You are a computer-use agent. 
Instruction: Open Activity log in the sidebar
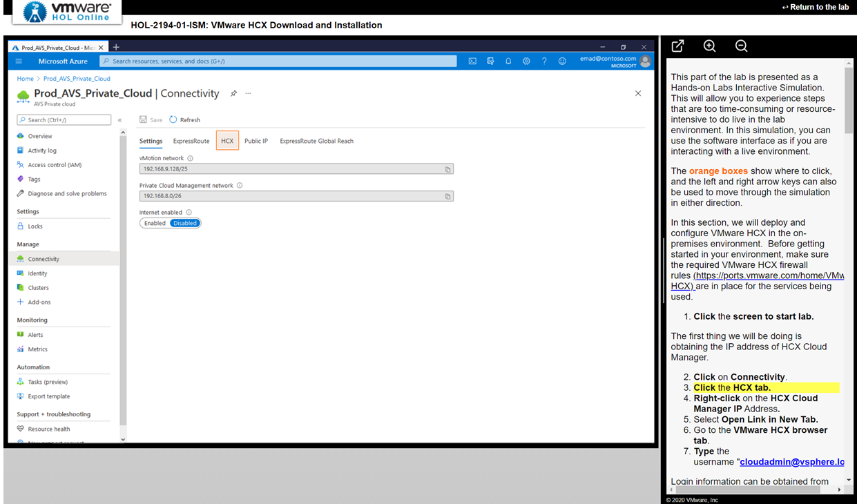click(42, 151)
